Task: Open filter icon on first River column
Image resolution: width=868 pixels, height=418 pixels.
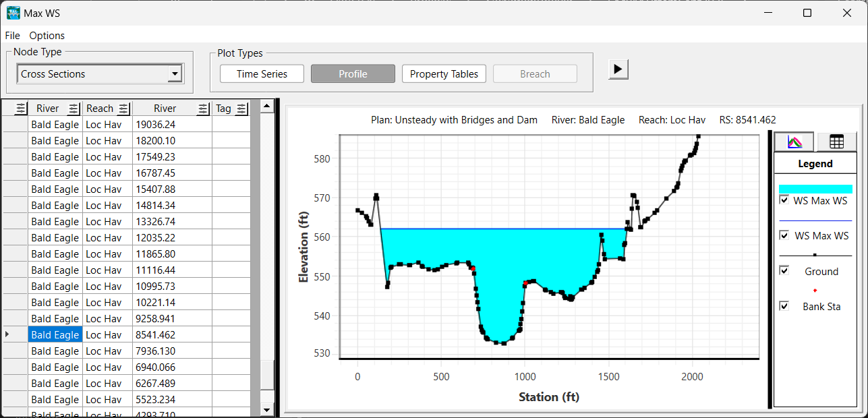Action: (74, 109)
